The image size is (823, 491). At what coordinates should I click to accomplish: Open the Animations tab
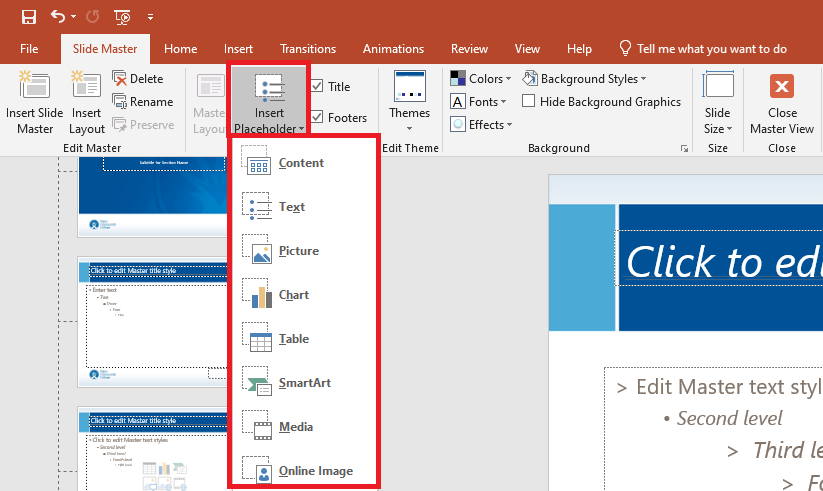(393, 49)
